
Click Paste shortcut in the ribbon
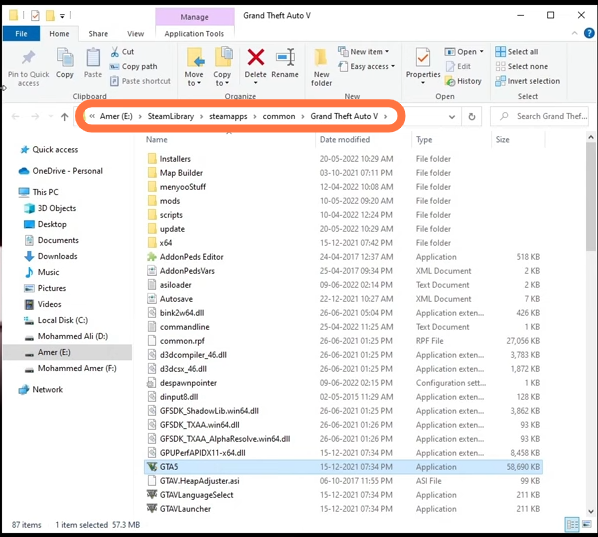tap(140, 81)
